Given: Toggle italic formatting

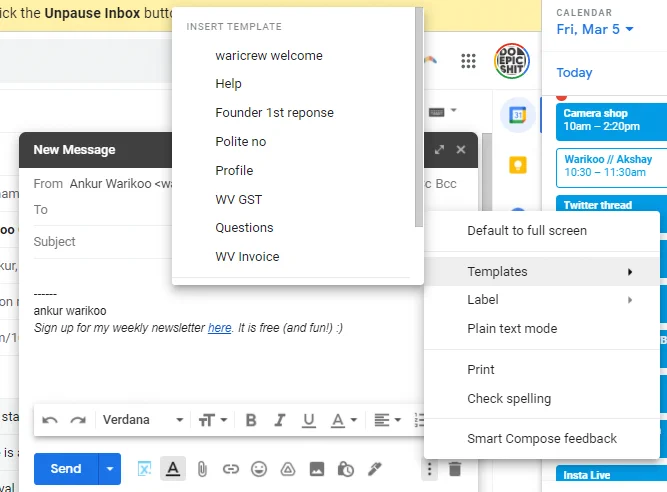Looking at the screenshot, I should pyautogui.click(x=279, y=420).
